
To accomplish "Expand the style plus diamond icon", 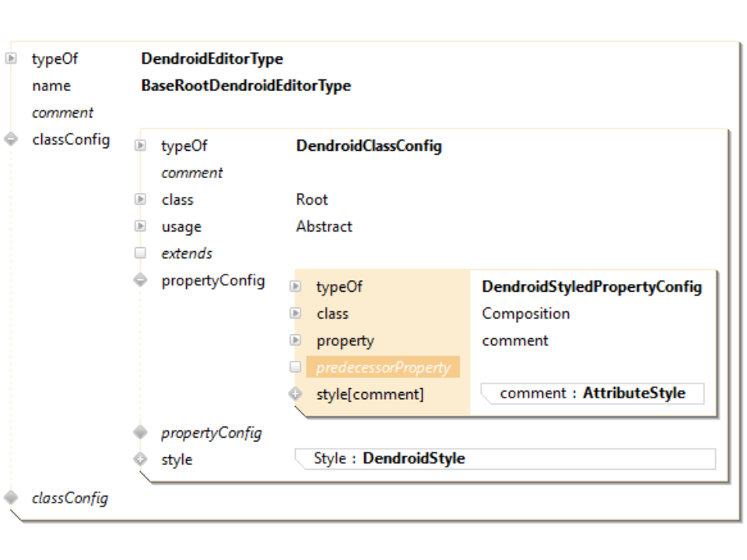I will click(x=140, y=459).
